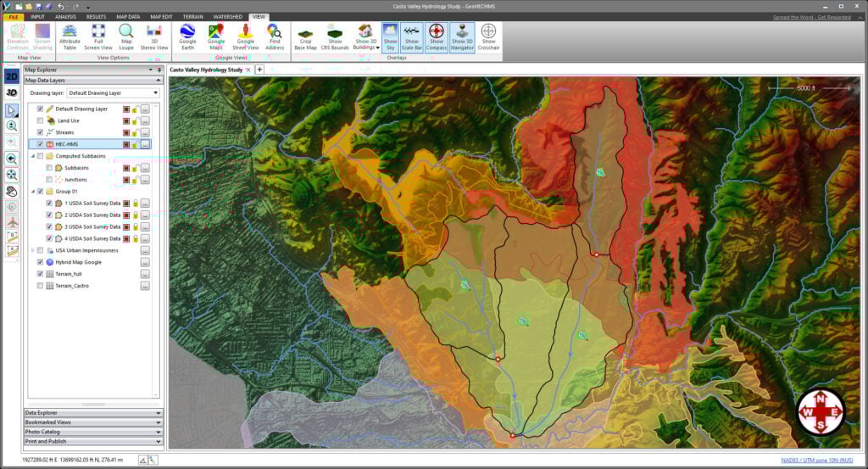The width and height of the screenshot is (868, 469).
Task: Open the Attribute Table
Action: pyautogui.click(x=70, y=37)
